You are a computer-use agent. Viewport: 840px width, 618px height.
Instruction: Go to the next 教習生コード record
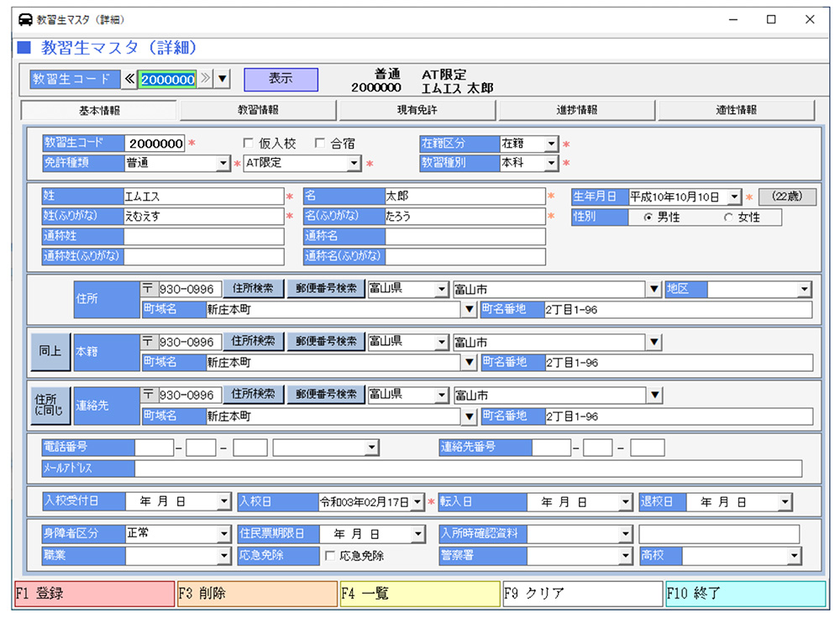(x=205, y=79)
